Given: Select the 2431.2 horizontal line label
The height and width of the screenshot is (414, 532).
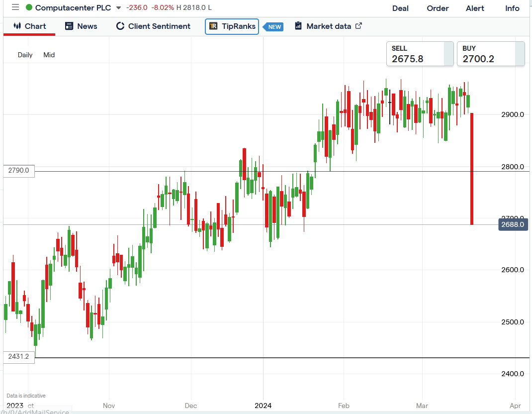Looking at the screenshot, I should click(x=19, y=357).
